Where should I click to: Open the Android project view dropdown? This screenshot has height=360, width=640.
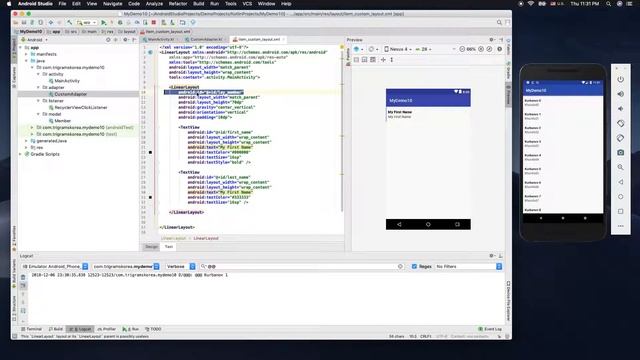(x=35, y=40)
